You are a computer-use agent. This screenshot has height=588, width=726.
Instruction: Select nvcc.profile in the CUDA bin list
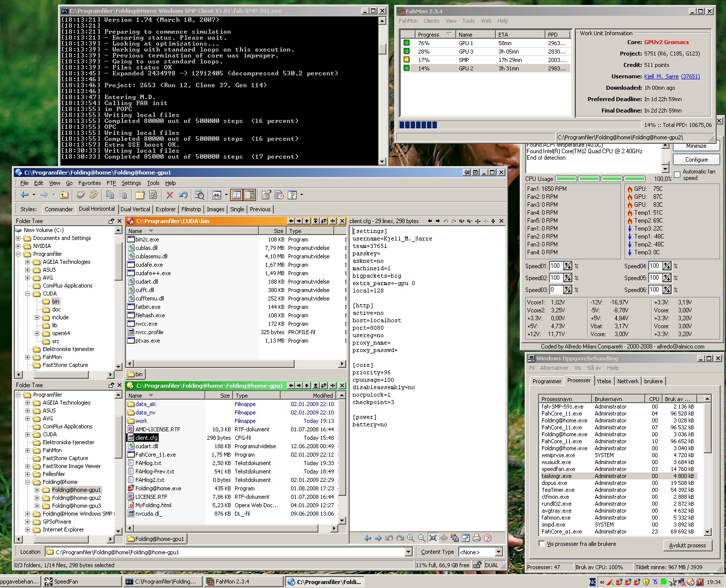click(149, 332)
